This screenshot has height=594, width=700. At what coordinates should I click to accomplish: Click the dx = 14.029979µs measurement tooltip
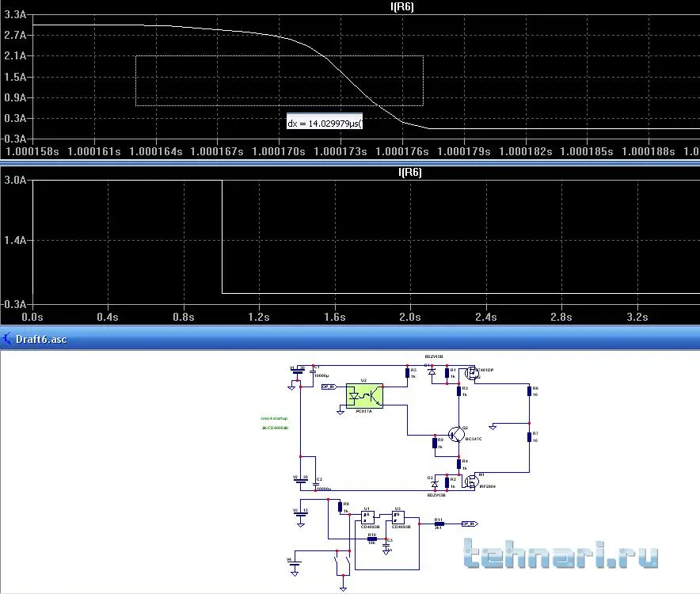pos(325,123)
